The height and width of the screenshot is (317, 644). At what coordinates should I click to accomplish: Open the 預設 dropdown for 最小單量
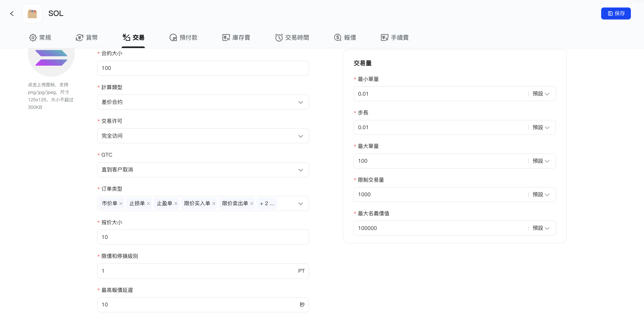pos(541,94)
